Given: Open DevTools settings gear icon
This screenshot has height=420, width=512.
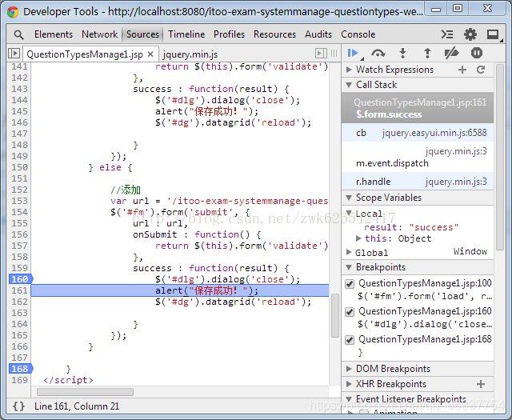Looking at the screenshot, I should point(470,34).
